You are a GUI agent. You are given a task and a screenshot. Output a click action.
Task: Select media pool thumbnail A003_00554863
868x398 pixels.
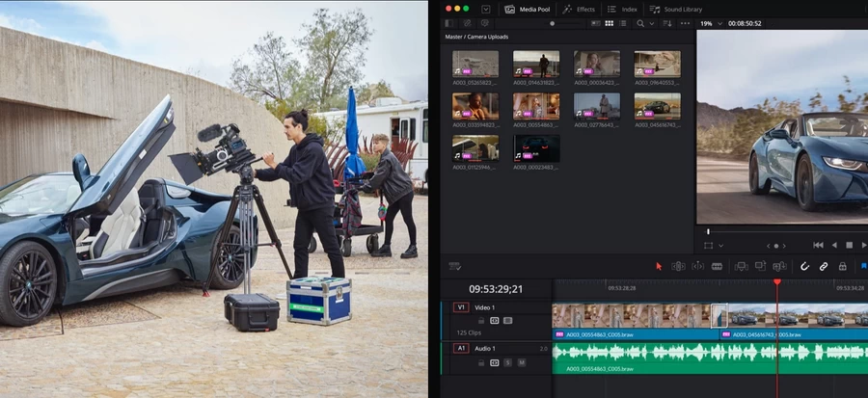536,106
